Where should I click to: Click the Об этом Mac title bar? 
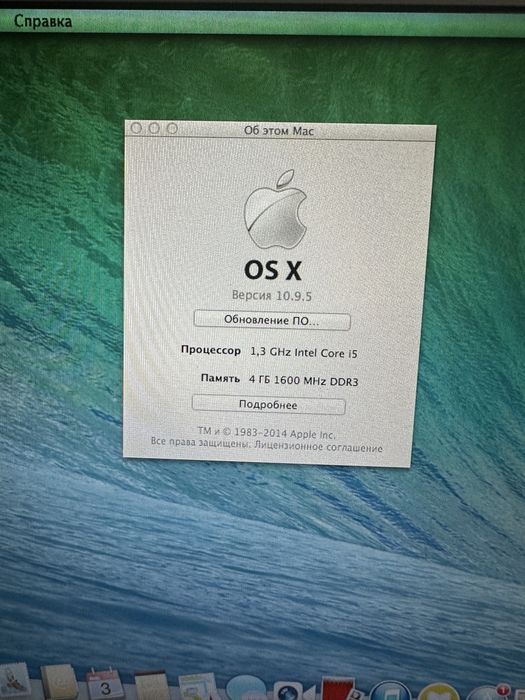click(279, 131)
